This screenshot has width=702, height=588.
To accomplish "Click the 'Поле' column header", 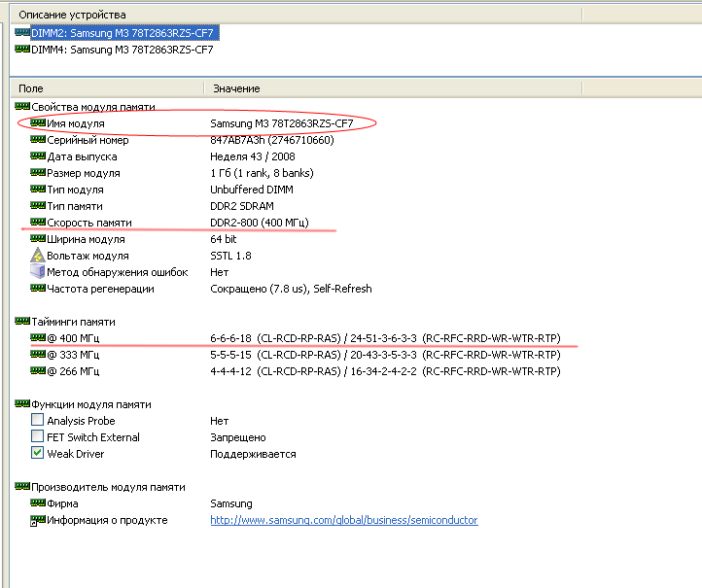I will pyautogui.click(x=31, y=88).
